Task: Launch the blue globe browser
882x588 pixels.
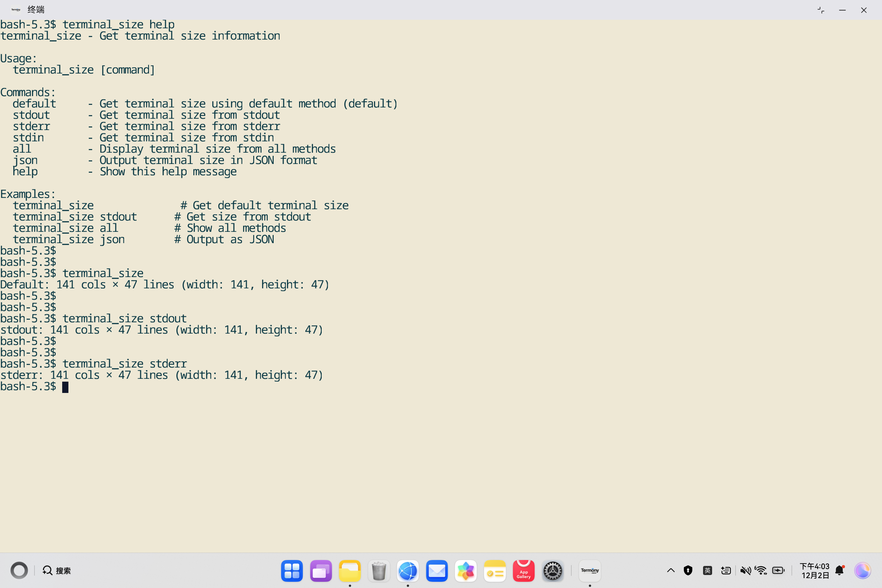Action: (x=408, y=571)
